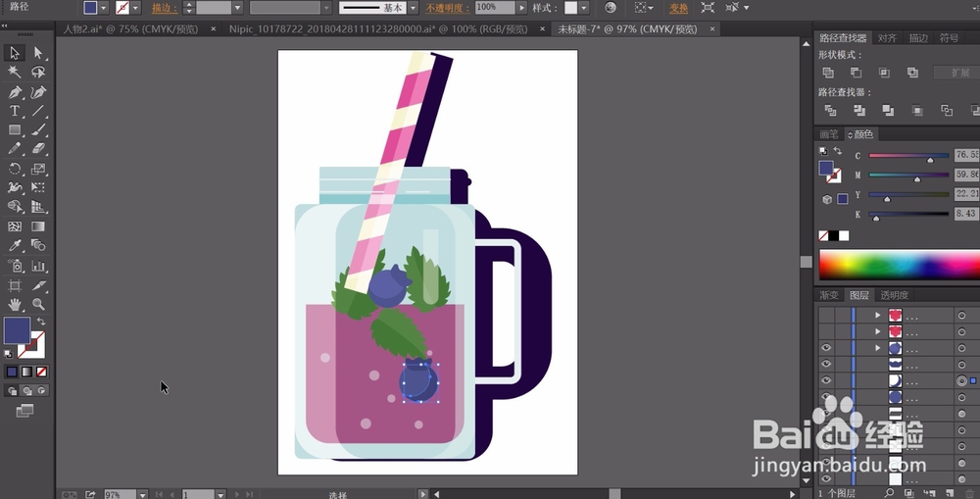Select the Line Segment tool
The height and width of the screenshot is (499, 980).
point(38,112)
